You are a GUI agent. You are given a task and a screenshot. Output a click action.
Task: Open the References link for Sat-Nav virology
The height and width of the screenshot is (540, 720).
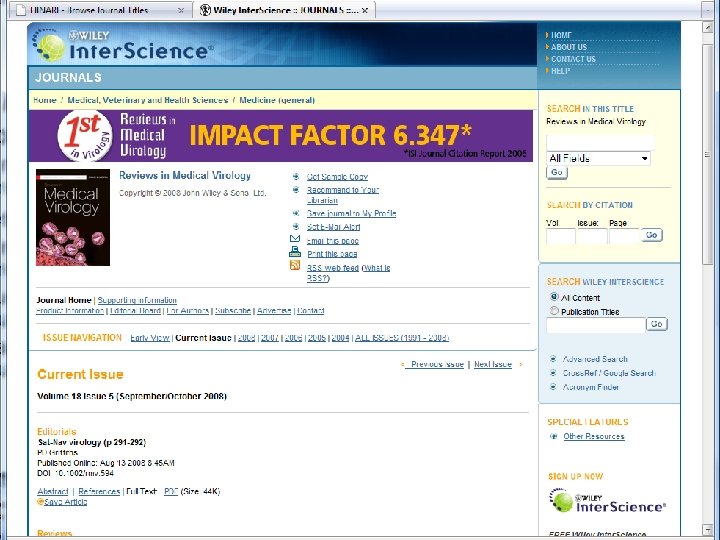click(99, 491)
